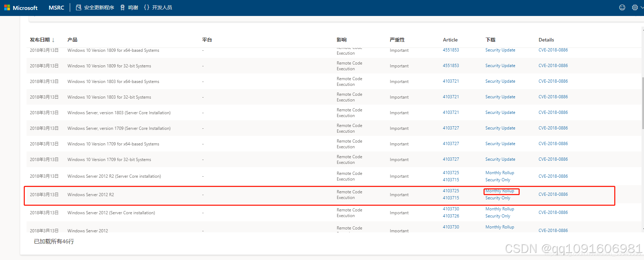Open article 4103725 for 2012 R2 Server Core

pyautogui.click(x=451, y=173)
